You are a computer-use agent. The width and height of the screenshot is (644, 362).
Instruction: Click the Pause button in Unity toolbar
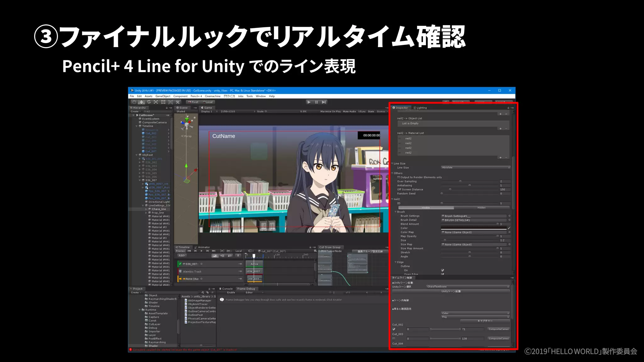click(x=316, y=102)
